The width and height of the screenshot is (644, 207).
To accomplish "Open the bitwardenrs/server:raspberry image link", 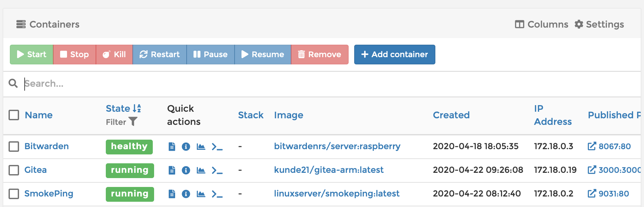I will pyautogui.click(x=337, y=146).
